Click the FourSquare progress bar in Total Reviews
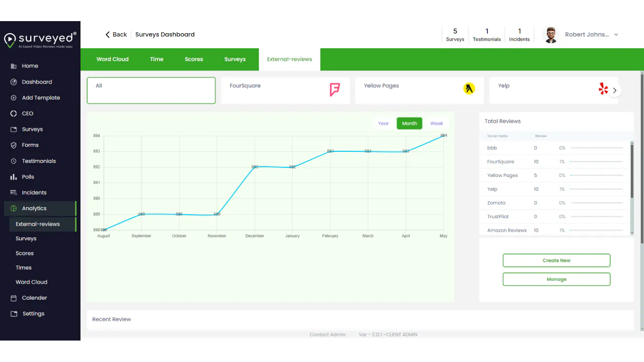644x362 pixels. 597,162
